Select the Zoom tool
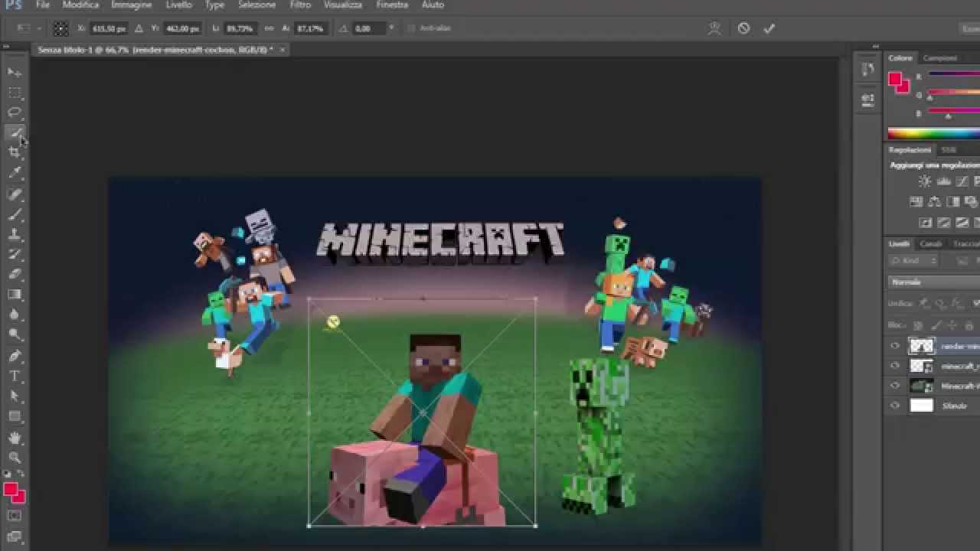 (x=15, y=458)
